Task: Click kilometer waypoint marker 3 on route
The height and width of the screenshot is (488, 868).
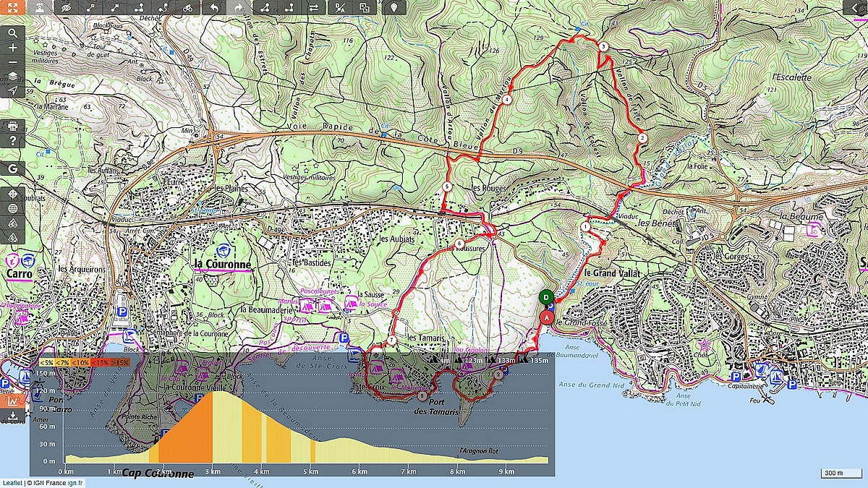Action: pos(603,47)
